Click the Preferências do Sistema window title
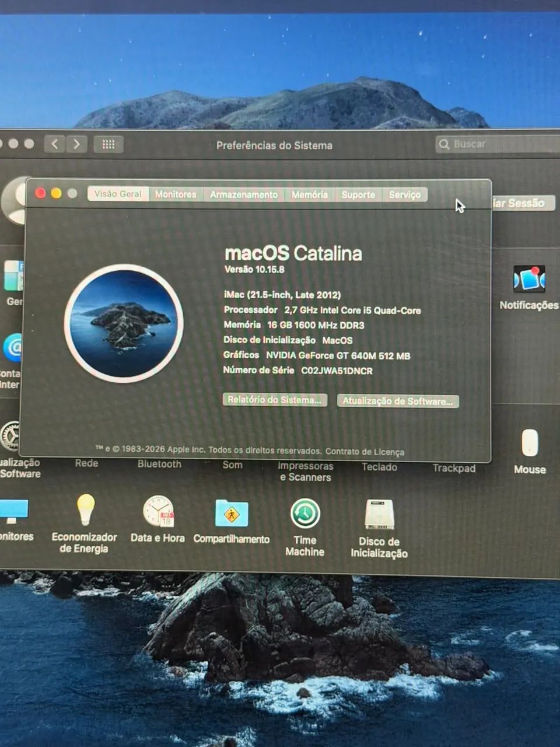 click(x=274, y=145)
